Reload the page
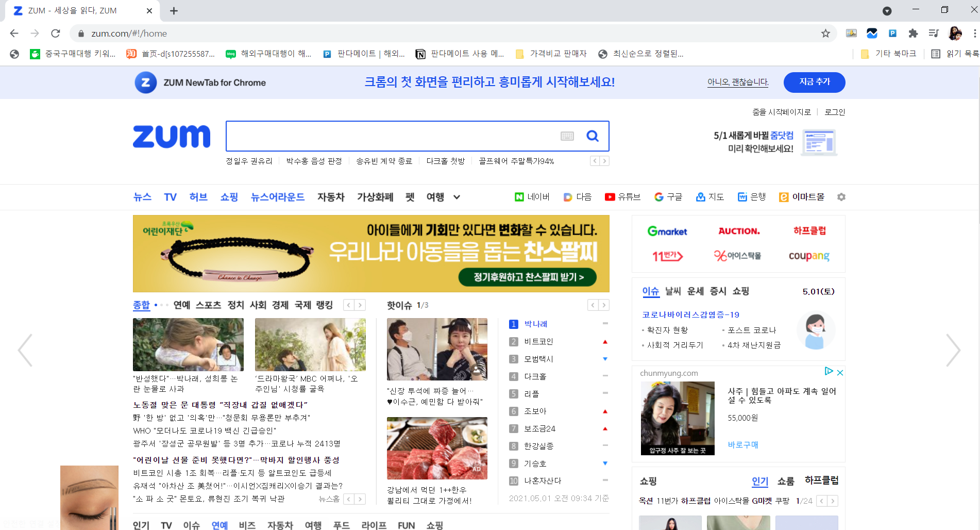The width and height of the screenshot is (980, 530). coord(56,34)
